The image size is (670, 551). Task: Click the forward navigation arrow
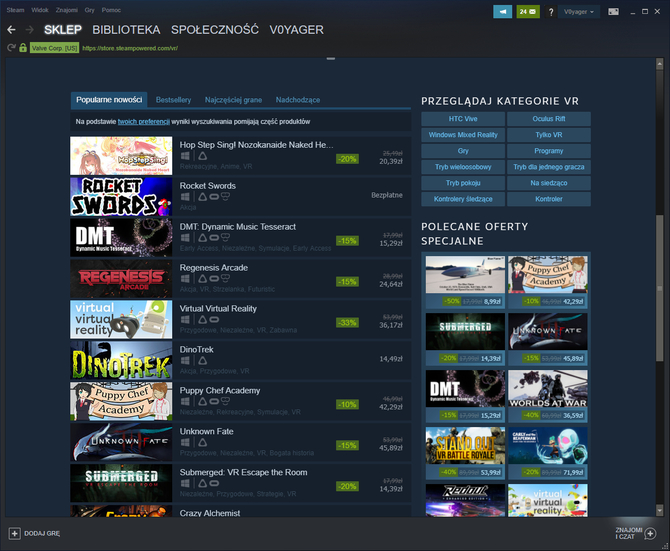point(29,29)
